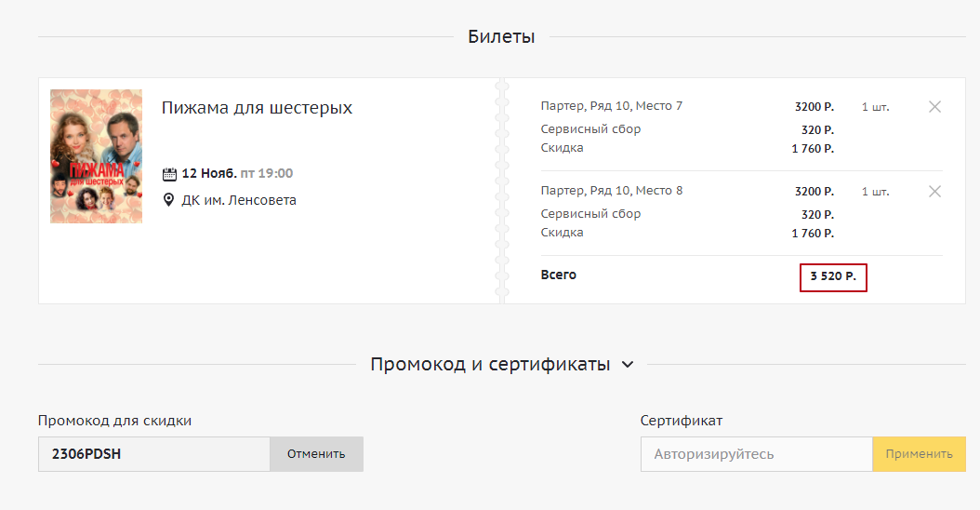Select the Партер, Ряд 10, Место 7 label
Viewport: 980px width, 510px height.
612,106
